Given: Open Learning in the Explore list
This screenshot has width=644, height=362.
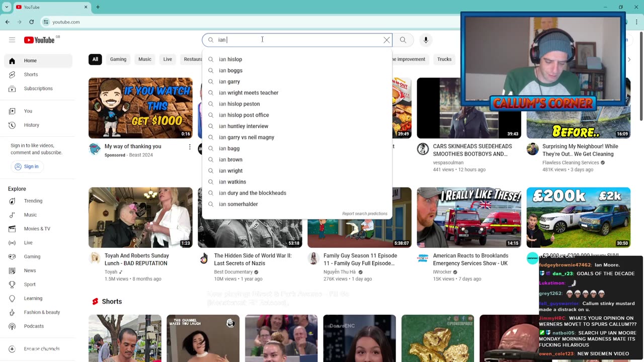Looking at the screenshot, I should pyautogui.click(x=38, y=298).
